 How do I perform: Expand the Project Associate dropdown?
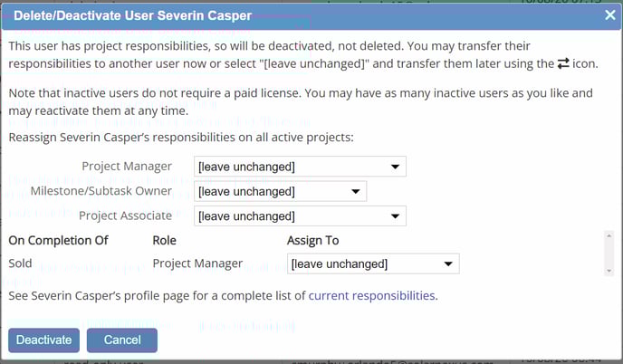[x=300, y=216]
